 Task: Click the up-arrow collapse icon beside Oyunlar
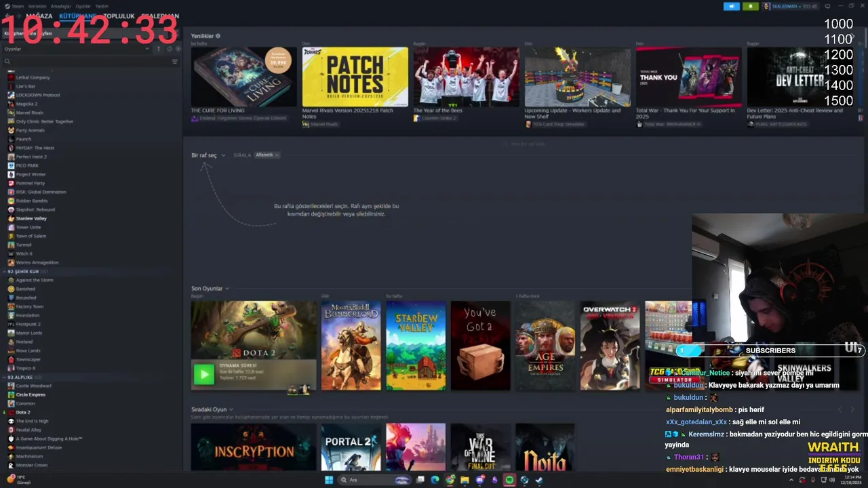159,49
